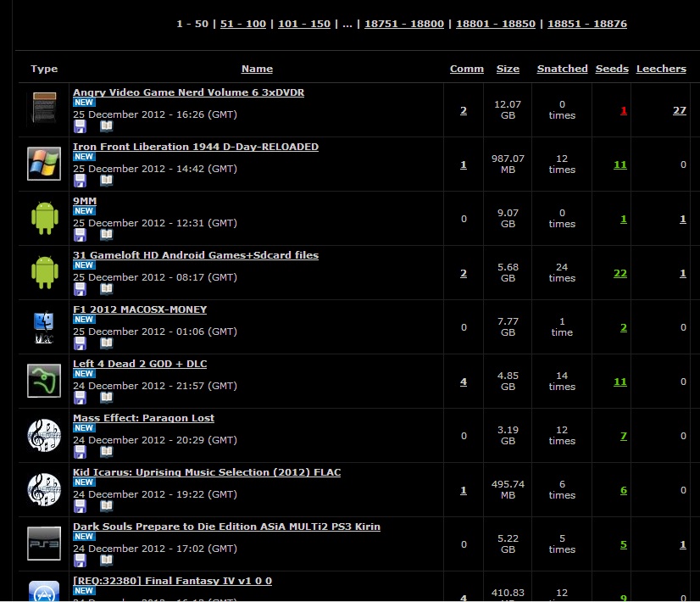Download 31 Gameloft HD via floppy icon
The width and height of the screenshot is (700, 602).
coord(80,289)
